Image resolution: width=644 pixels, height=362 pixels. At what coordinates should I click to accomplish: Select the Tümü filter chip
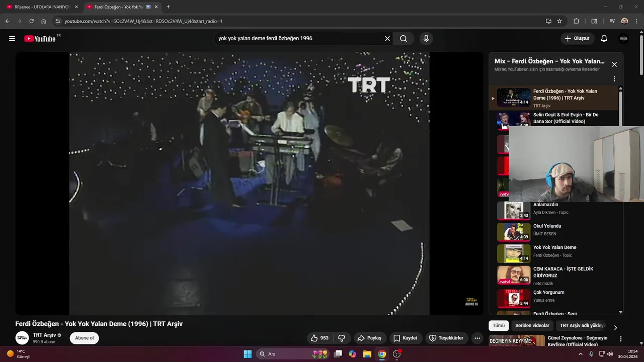click(x=499, y=326)
